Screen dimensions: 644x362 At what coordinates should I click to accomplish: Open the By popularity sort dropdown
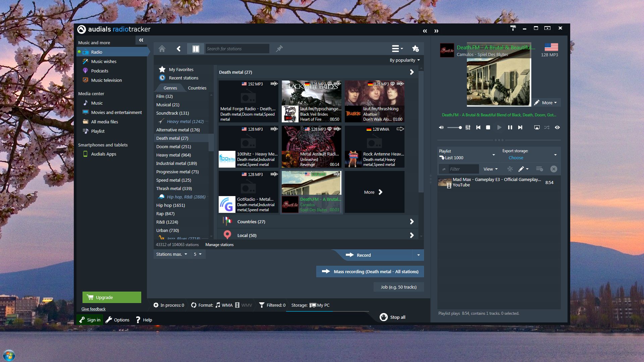[405, 60]
